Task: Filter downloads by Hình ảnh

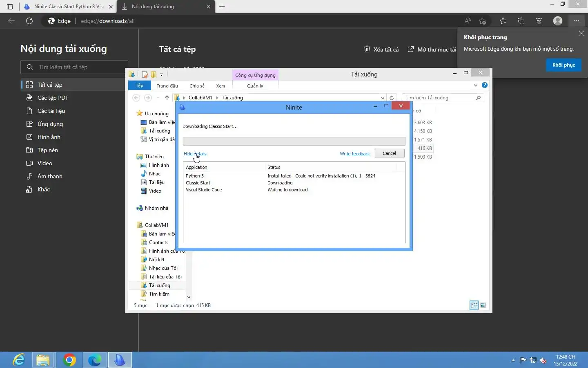Action: click(74, 137)
